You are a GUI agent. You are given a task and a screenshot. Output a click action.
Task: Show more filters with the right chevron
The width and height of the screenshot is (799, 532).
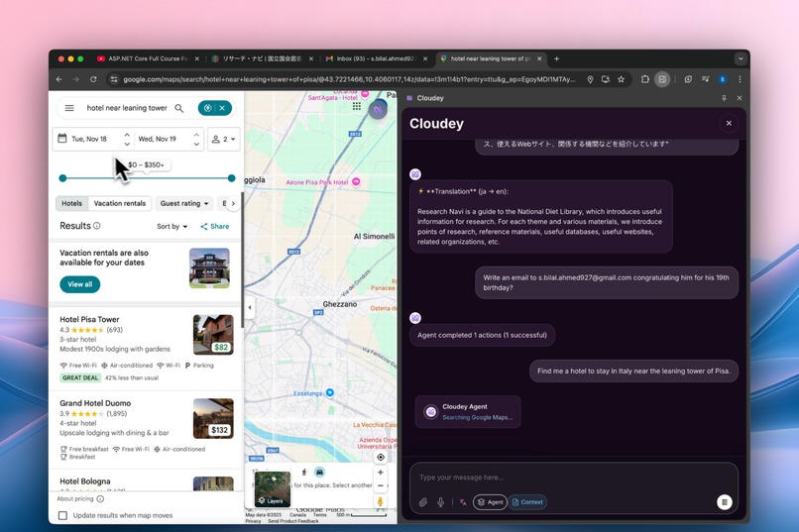point(233,203)
